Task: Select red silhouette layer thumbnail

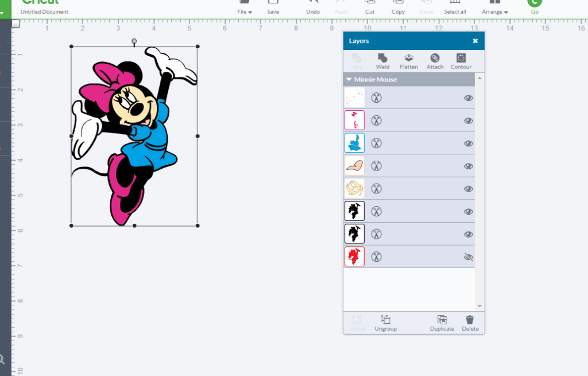Action: [354, 257]
